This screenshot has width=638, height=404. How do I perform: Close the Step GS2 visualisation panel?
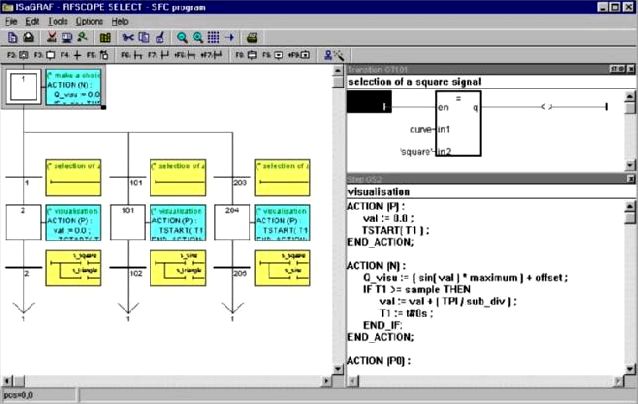[x=630, y=177]
